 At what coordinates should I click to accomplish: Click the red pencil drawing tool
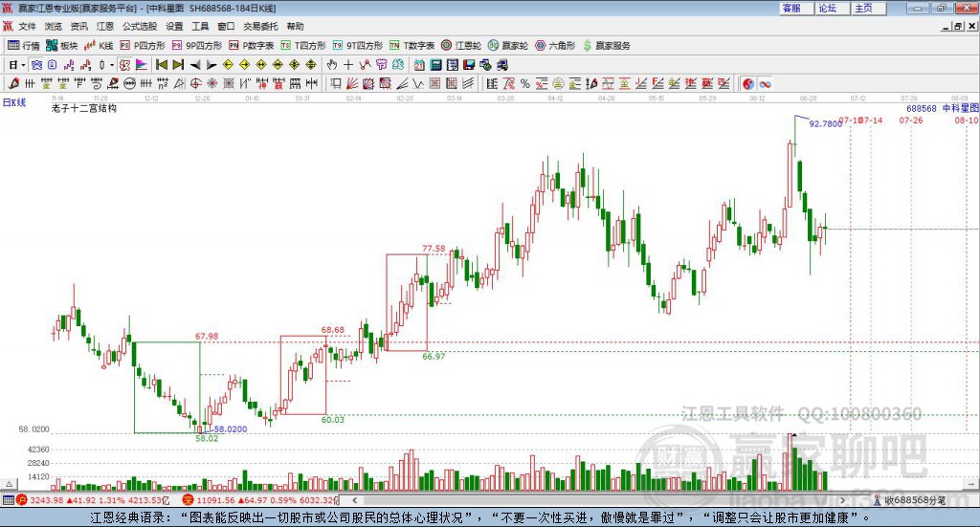(x=13, y=83)
